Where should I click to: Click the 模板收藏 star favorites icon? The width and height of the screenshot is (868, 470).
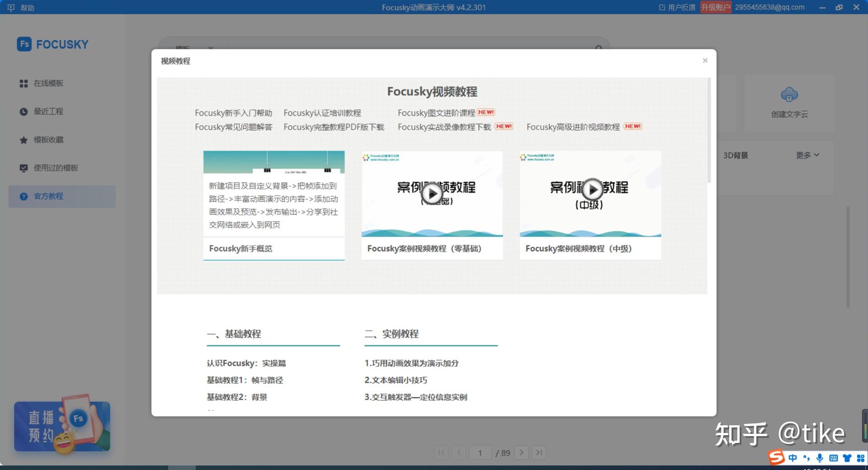(x=23, y=140)
